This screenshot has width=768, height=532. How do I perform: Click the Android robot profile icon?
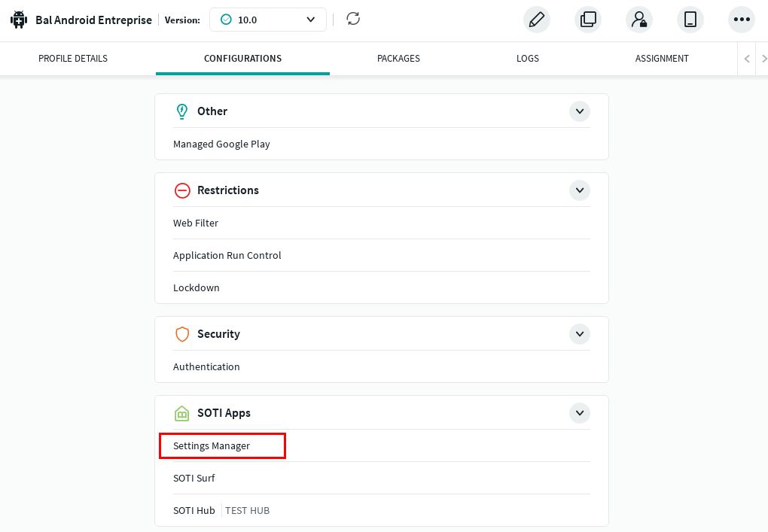point(19,20)
